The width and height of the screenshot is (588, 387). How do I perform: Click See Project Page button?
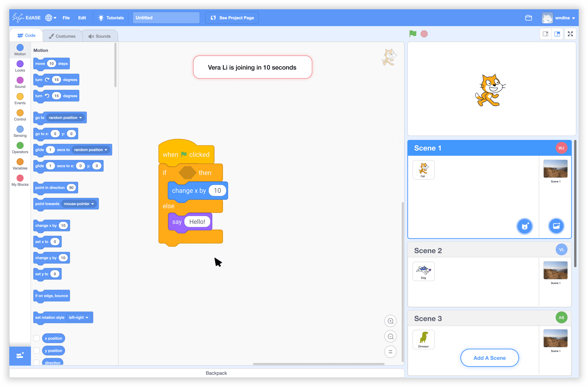coord(232,18)
